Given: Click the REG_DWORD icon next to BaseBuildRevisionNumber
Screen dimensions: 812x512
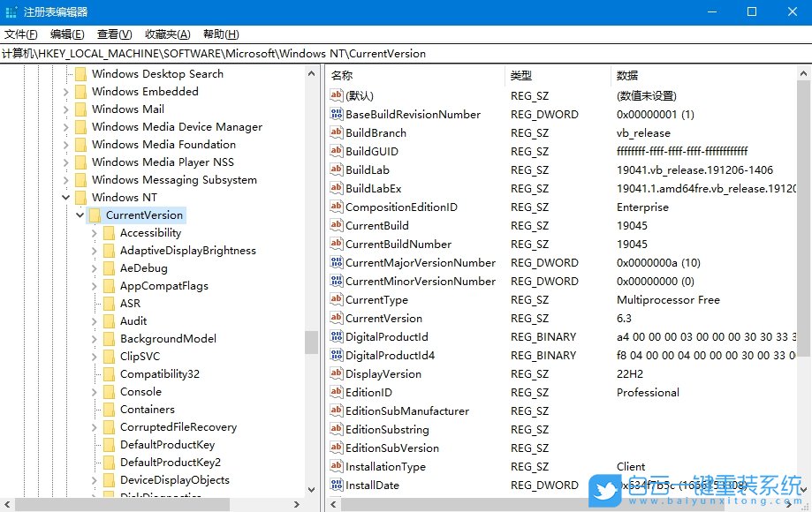Looking at the screenshot, I should (x=337, y=114).
